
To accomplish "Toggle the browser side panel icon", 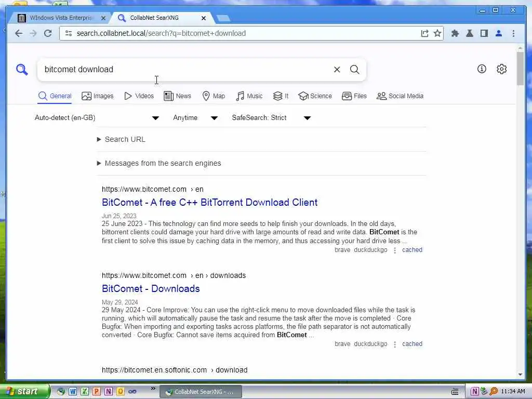I will coord(484,33).
